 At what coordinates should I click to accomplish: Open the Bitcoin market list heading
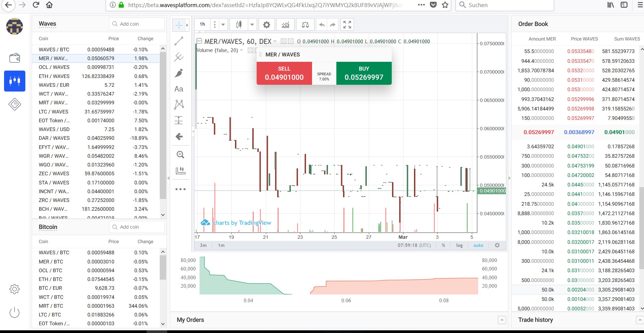(x=48, y=227)
